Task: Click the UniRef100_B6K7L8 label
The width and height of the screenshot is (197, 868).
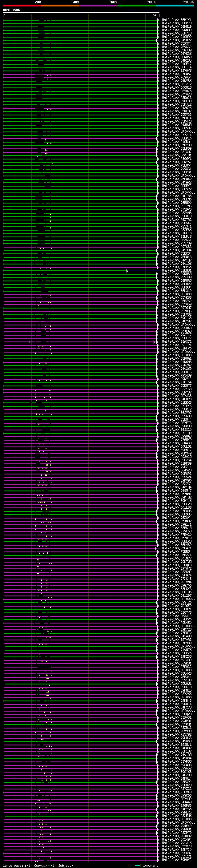Action: 176,33
